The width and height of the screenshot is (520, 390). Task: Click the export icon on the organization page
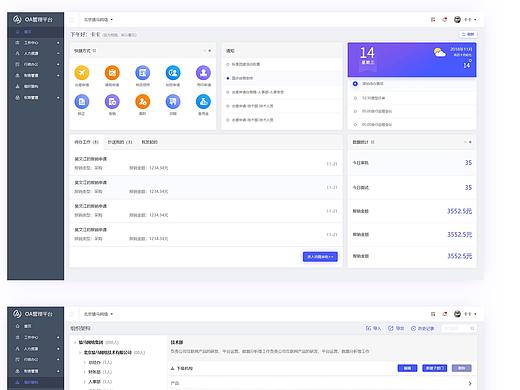(x=391, y=328)
